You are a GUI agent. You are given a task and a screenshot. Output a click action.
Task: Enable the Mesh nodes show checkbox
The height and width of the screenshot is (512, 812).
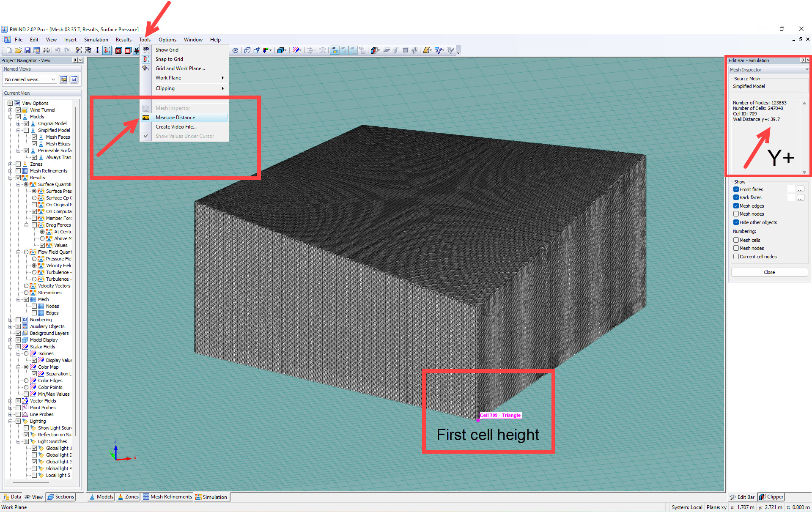click(x=736, y=214)
